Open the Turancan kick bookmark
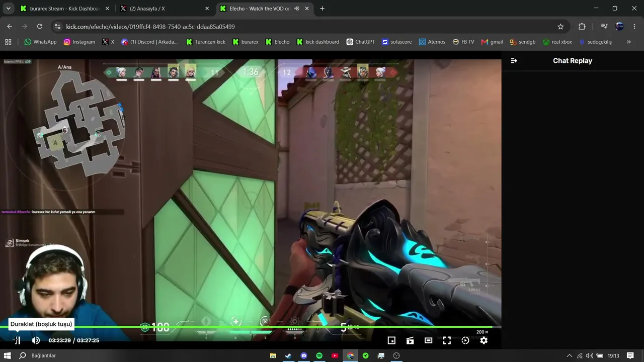The height and width of the screenshot is (362, 644). pyautogui.click(x=205, y=42)
